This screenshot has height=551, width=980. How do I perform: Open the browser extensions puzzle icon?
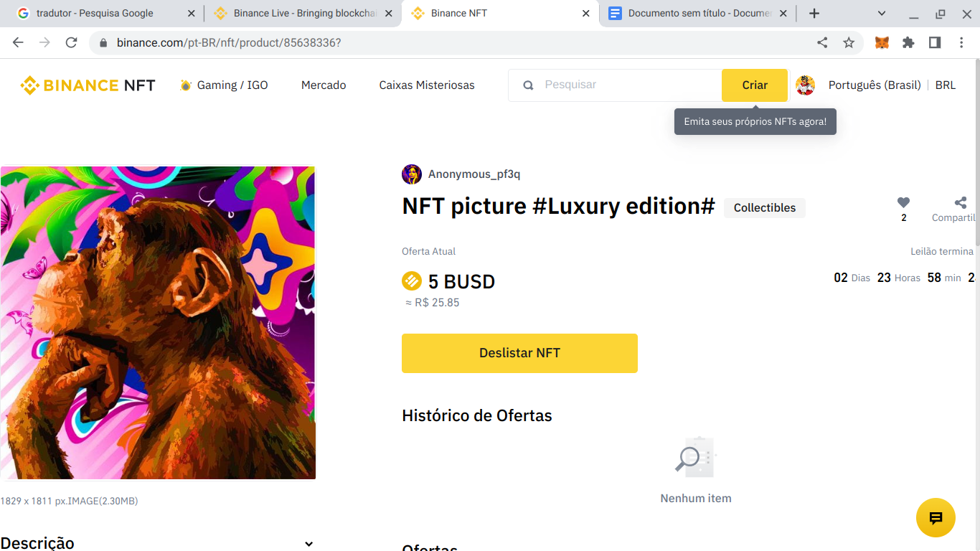(908, 42)
